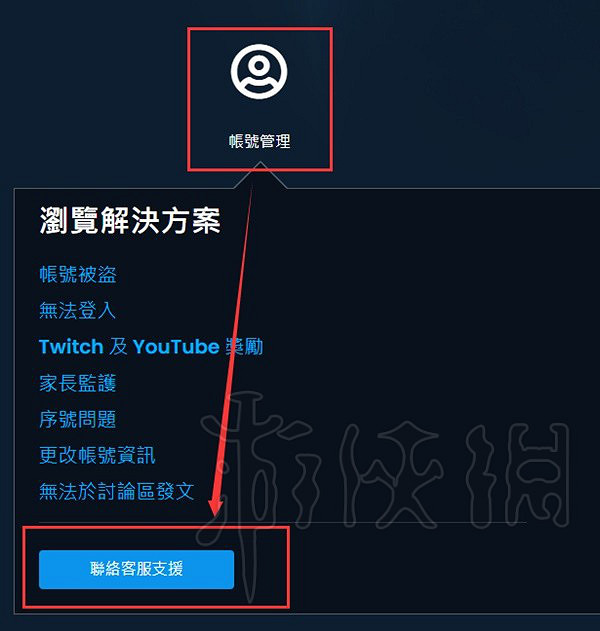Click the 無法於討論區發文 link
Viewport: 600px width, 631px height.
(117, 491)
